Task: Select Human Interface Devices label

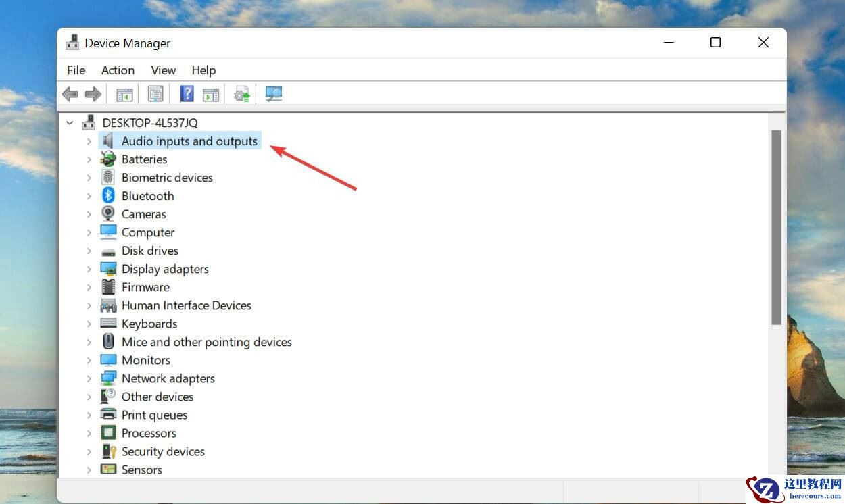Action: click(x=187, y=305)
